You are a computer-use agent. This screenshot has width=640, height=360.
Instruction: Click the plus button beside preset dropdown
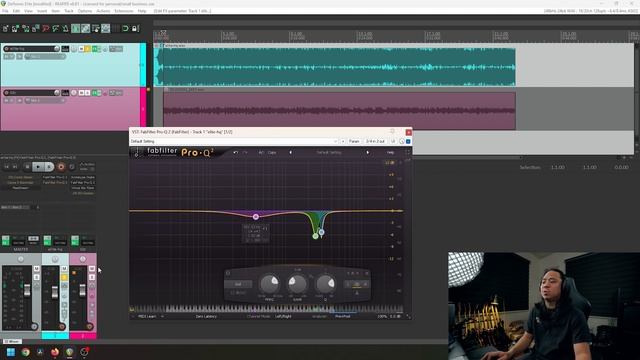coord(343,141)
